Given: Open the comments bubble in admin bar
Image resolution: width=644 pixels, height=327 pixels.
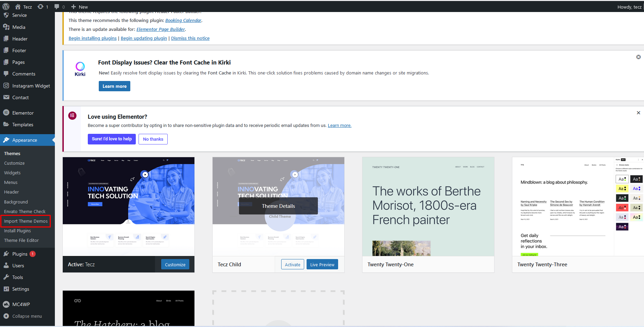Looking at the screenshot, I should click(x=59, y=7).
